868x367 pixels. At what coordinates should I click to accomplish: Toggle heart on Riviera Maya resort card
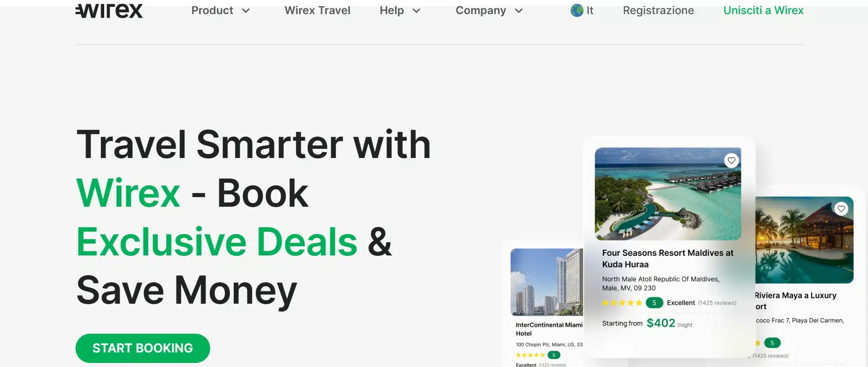pos(841,209)
